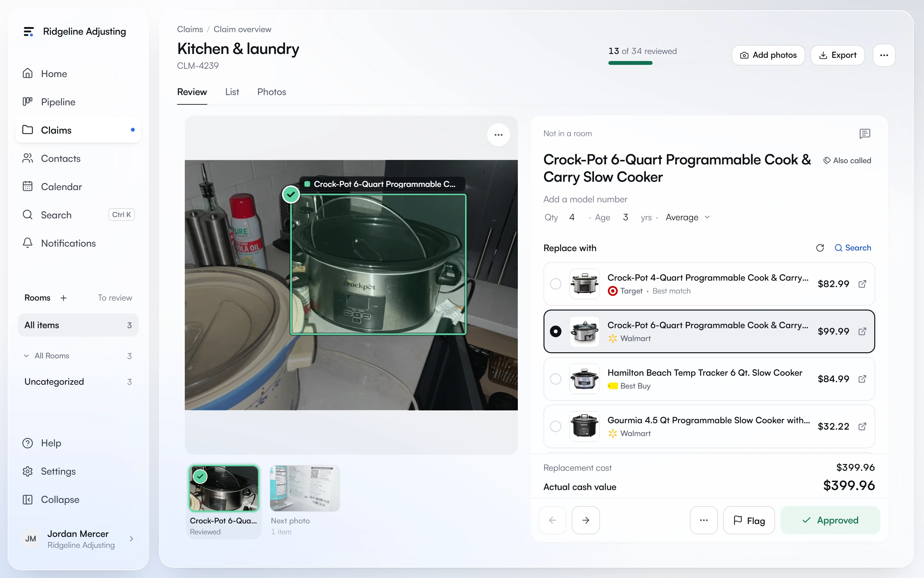
Task: Click the Add photos button
Action: (768, 55)
